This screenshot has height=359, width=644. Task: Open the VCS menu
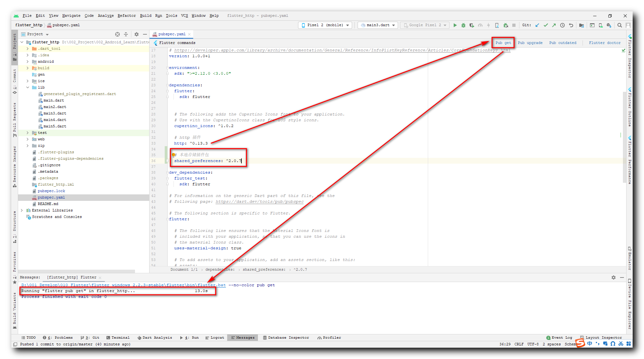(184, 16)
